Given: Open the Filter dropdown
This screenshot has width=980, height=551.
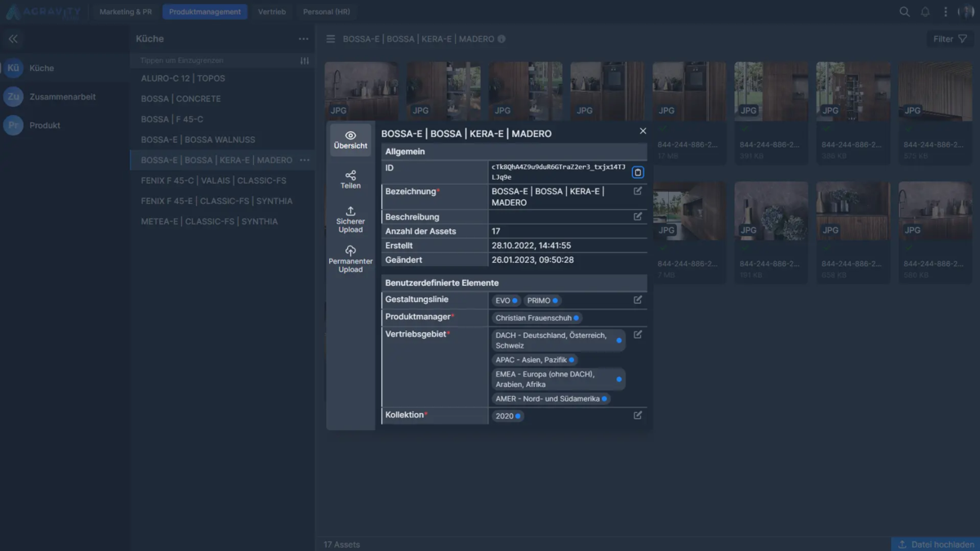Looking at the screenshot, I should coord(948,38).
